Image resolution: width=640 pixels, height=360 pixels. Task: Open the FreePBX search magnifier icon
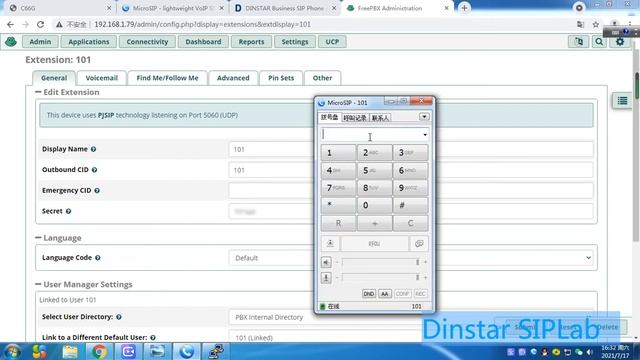click(x=599, y=42)
